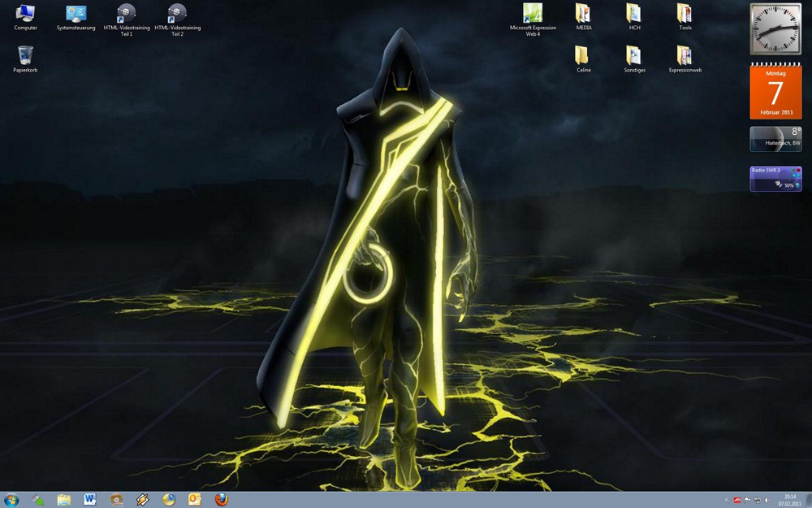812x508 pixels.
Task: Open the MEDIA folder
Action: coord(583,14)
